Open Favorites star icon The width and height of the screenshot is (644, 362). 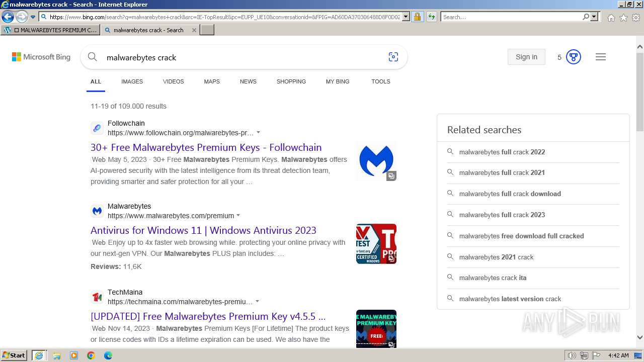coord(623,18)
